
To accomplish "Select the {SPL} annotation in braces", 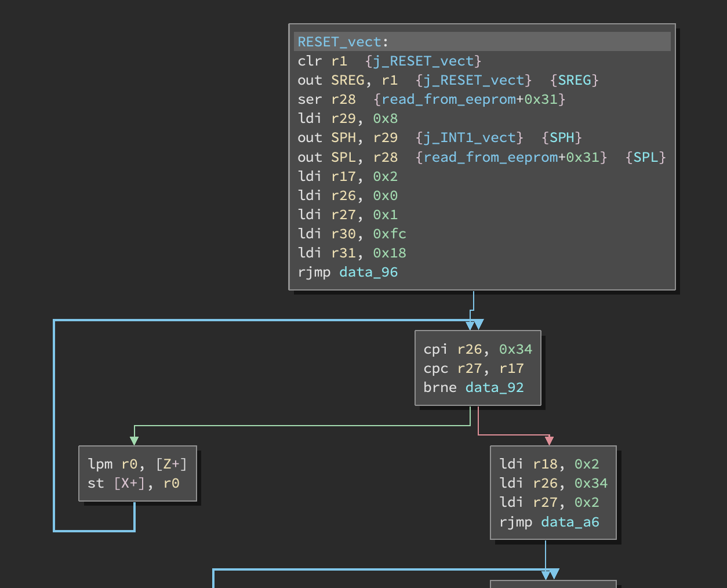I will [x=645, y=157].
